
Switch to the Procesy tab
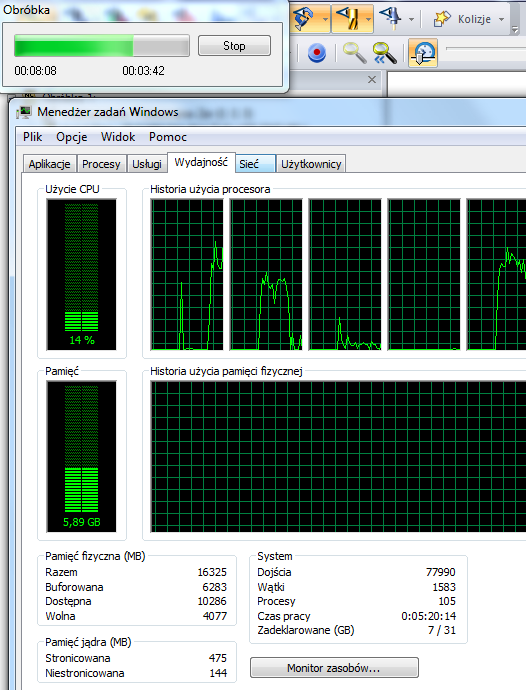(x=101, y=164)
